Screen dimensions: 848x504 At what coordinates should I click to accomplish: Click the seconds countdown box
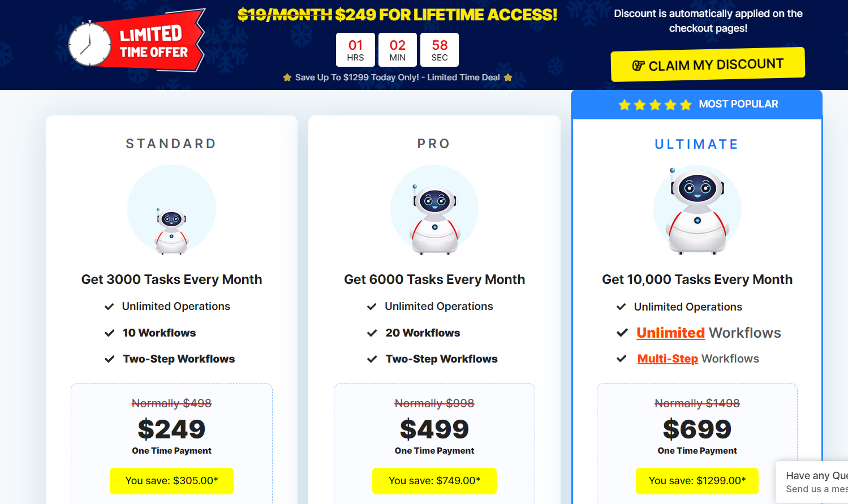click(x=440, y=50)
